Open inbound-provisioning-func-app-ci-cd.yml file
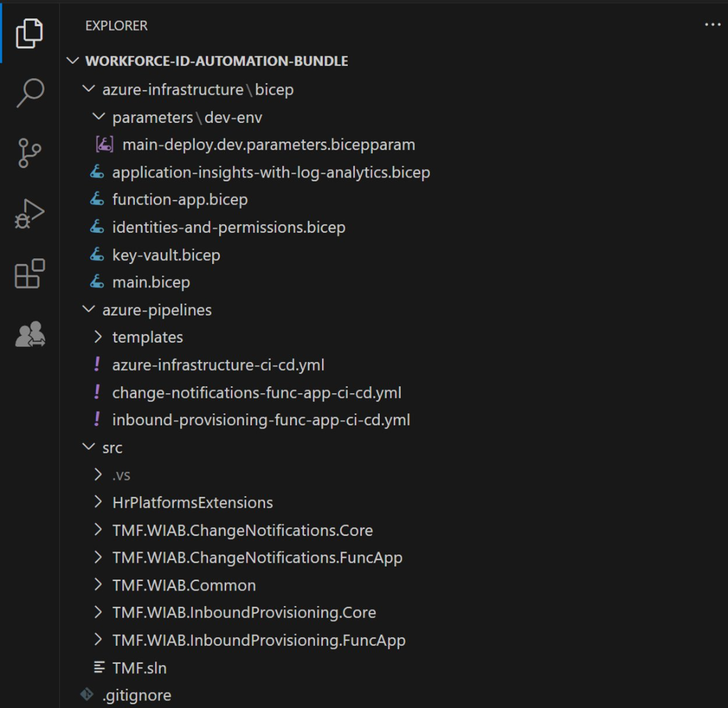This screenshot has height=708, width=728. (261, 420)
